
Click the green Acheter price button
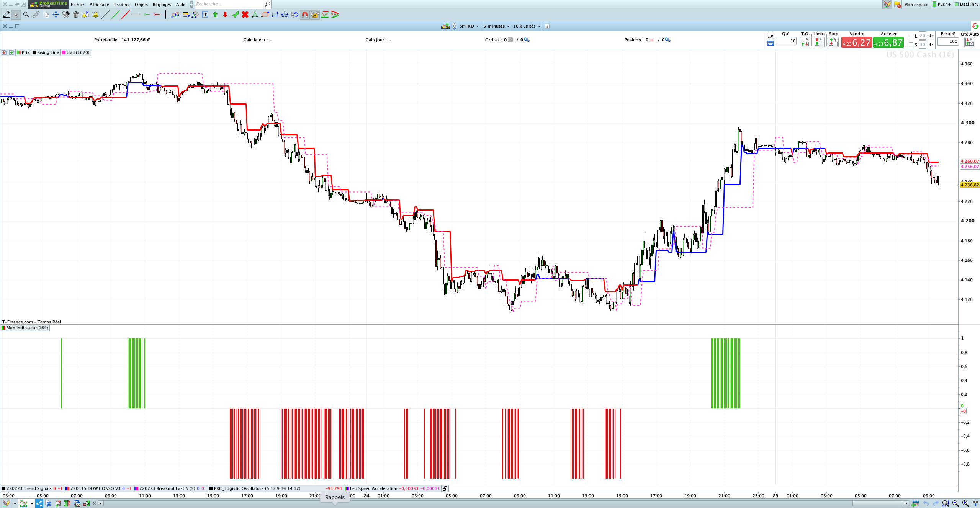click(x=888, y=42)
